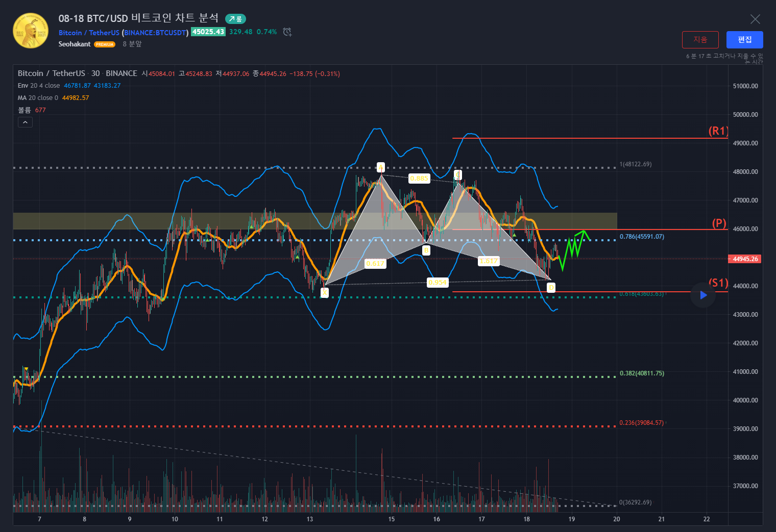
Task: Close the chart idea with X icon
Action: point(755,19)
